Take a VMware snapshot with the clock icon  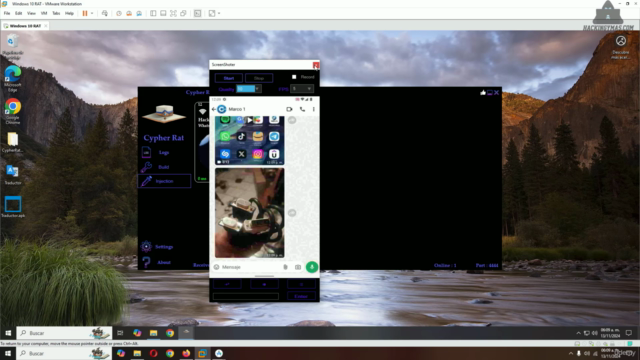(119, 13)
